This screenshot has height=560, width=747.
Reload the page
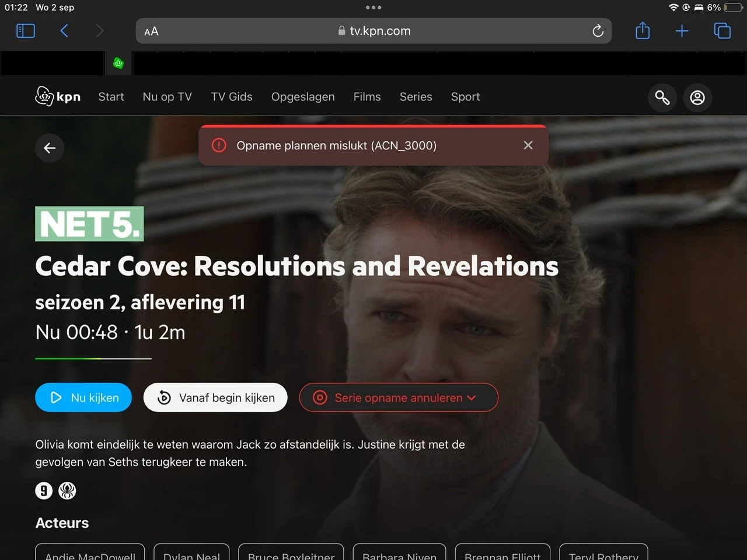tap(598, 31)
